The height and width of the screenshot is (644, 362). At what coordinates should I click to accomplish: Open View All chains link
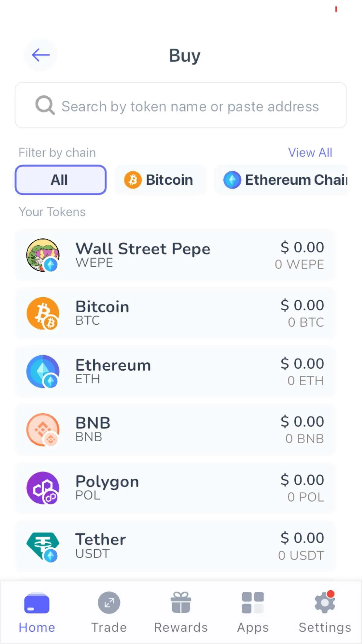[310, 152]
